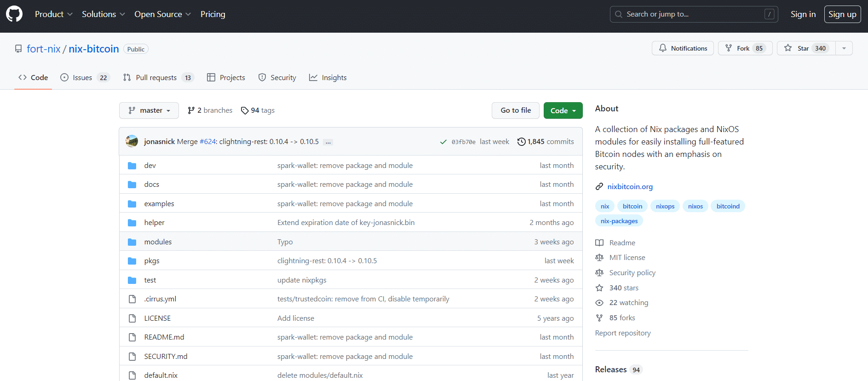The image size is (868, 381).
Task: Select the scale icon beside MIT license
Action: tap(599, 258)
